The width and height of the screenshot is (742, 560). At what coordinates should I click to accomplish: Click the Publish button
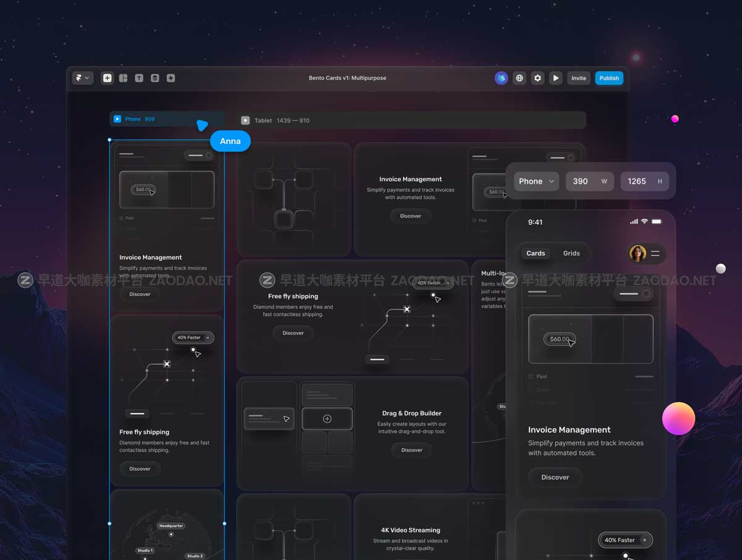tap(609, 78)
